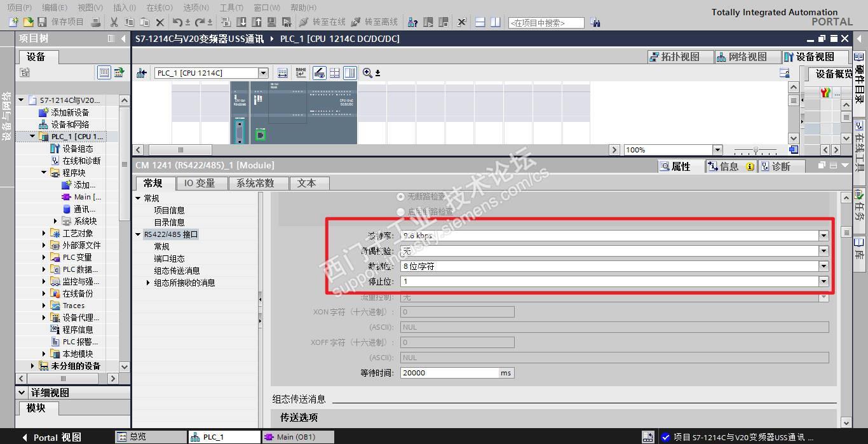Click device view overview navigation icon
Viewport: 868px width, 444px height.
pos(794,150)
